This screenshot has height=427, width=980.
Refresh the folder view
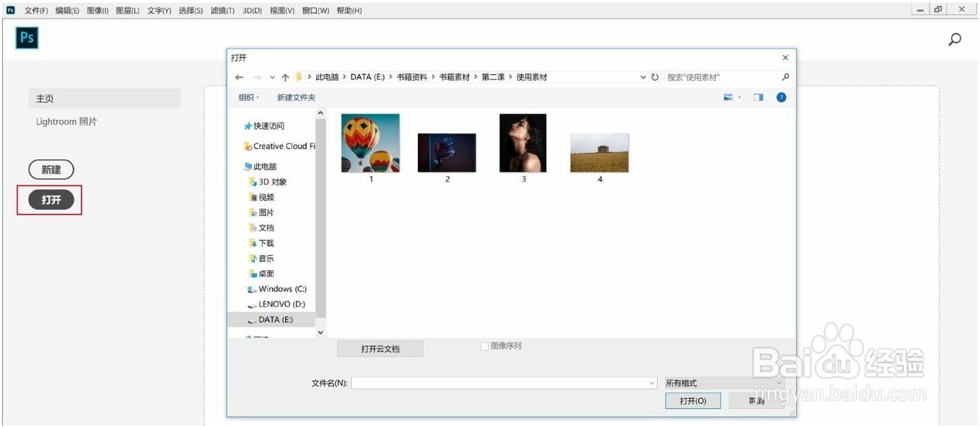[654, 78]
